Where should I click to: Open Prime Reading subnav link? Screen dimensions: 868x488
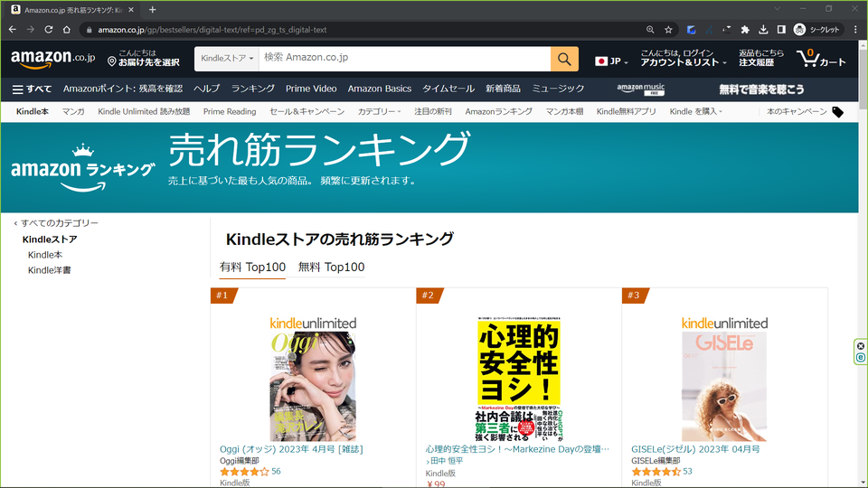pos(230,112)
